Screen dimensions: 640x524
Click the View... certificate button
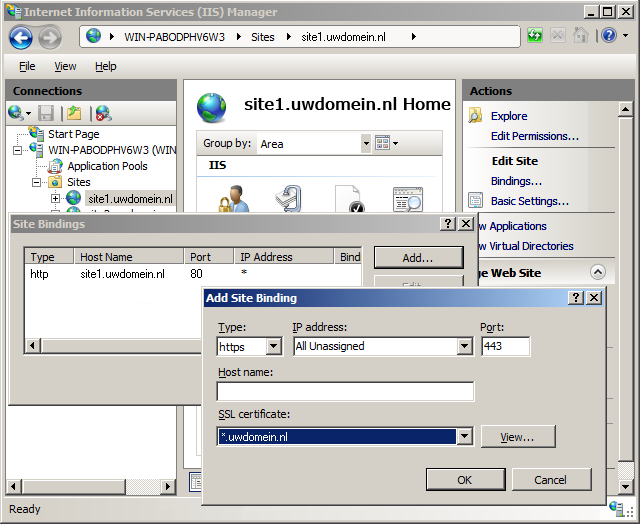(518, 437)
